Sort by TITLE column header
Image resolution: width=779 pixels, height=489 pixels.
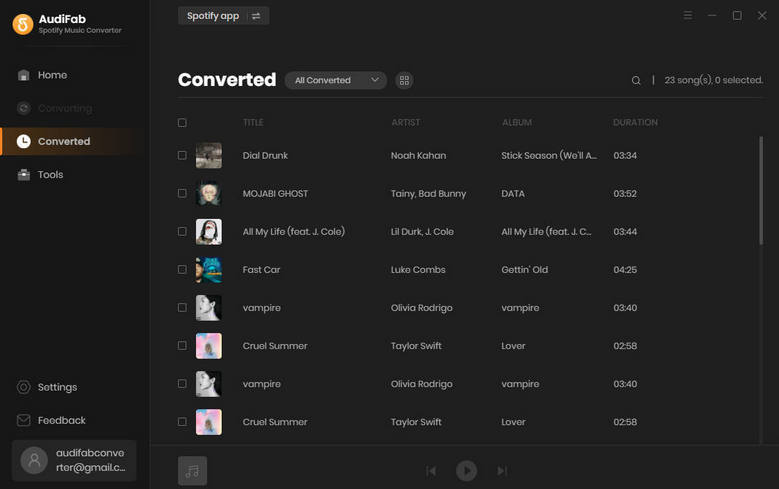tap(253, 122)
